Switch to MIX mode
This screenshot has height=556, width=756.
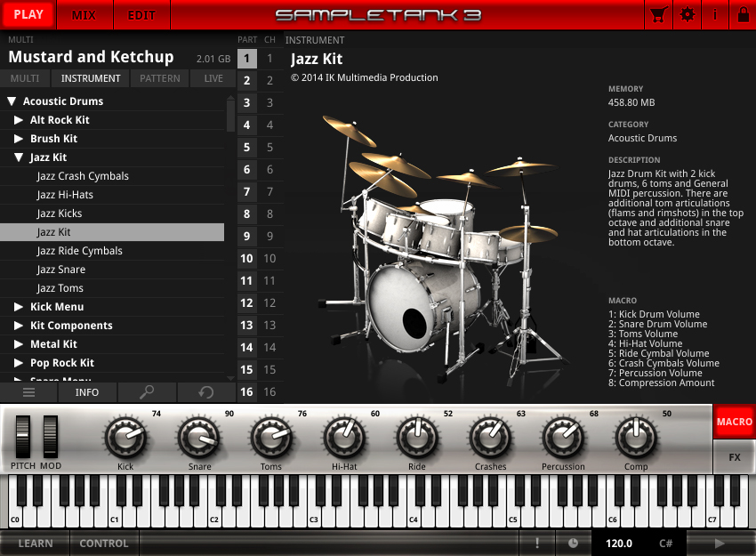pyautogui.click(x=84, y=15)
